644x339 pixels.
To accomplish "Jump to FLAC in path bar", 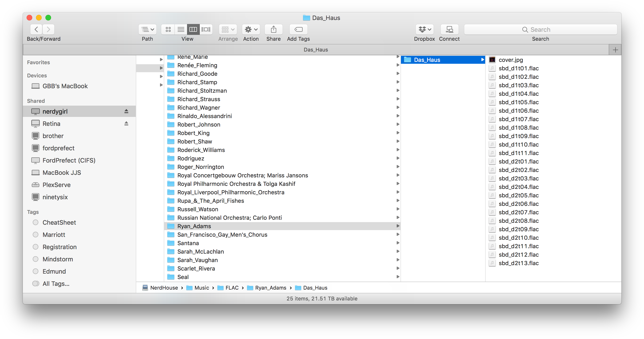I will 228,288.
